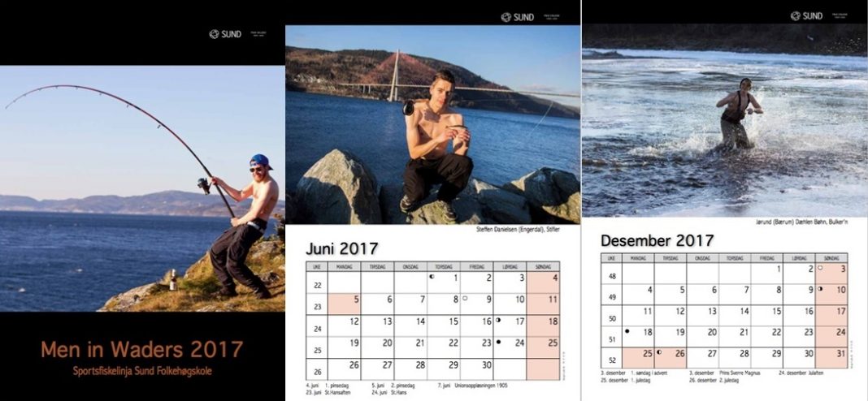Click the MANDAG column header in June
This screenshot has width=868, height=401.
[x=345, y=266]
